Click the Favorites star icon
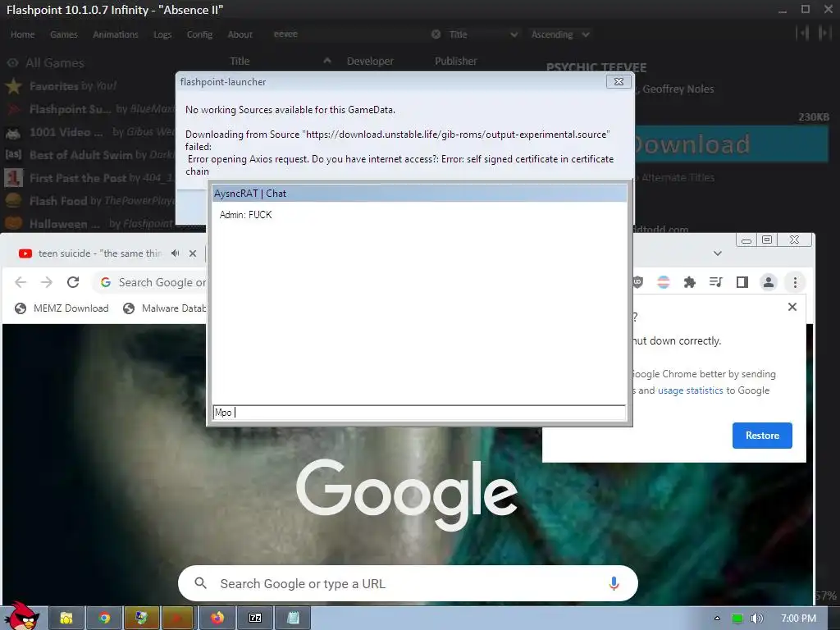840x630 pixels. (13, 85)
